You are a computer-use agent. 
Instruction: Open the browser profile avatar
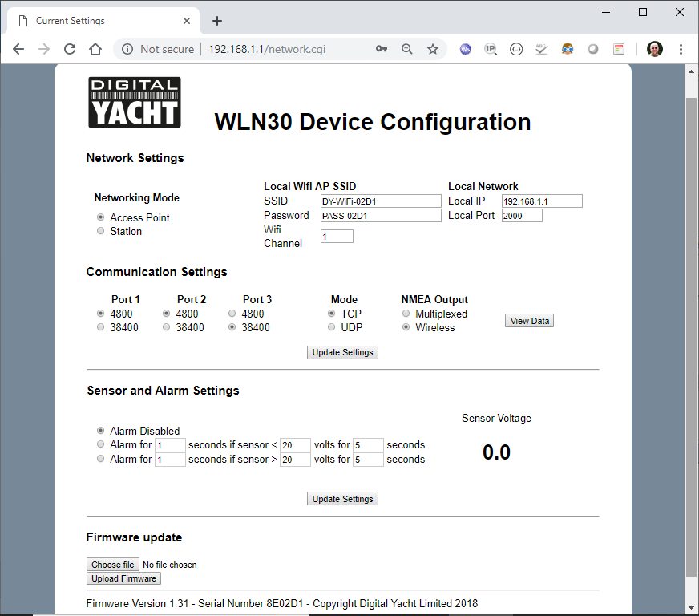pyautogui.click(x=655, y=49)
